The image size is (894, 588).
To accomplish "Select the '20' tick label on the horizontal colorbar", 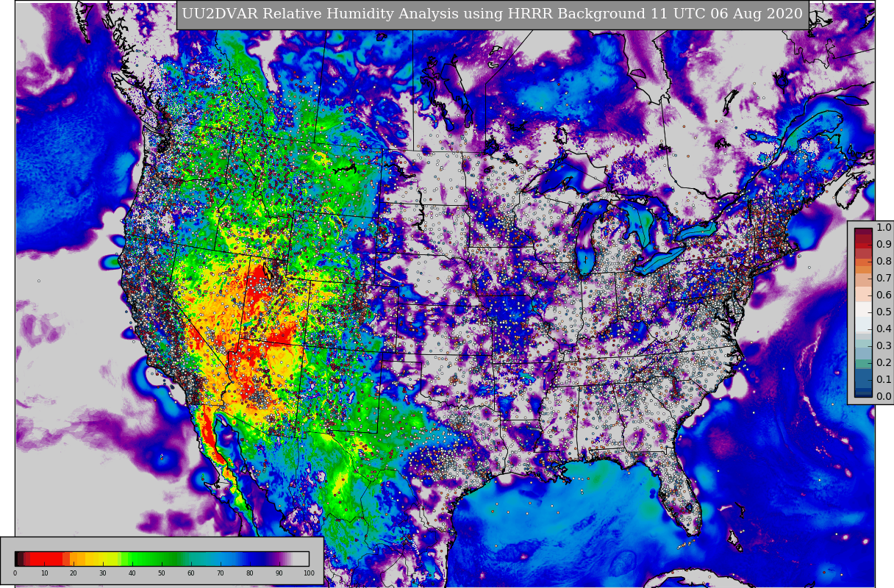I will tap(74, 573).
